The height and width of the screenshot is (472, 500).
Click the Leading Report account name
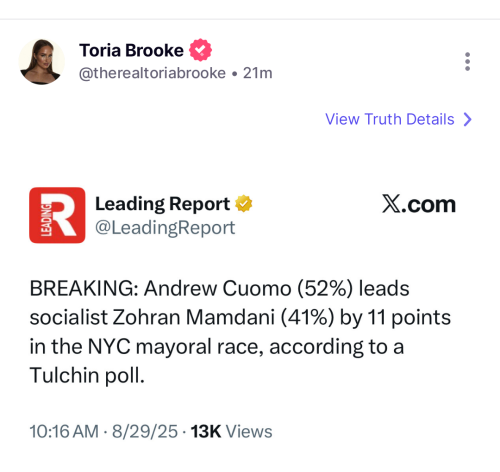162,204
